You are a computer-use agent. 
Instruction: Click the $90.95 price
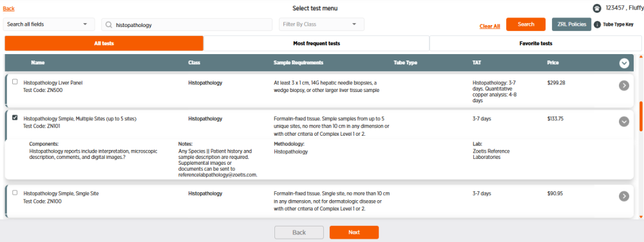(x=554, y=193)
